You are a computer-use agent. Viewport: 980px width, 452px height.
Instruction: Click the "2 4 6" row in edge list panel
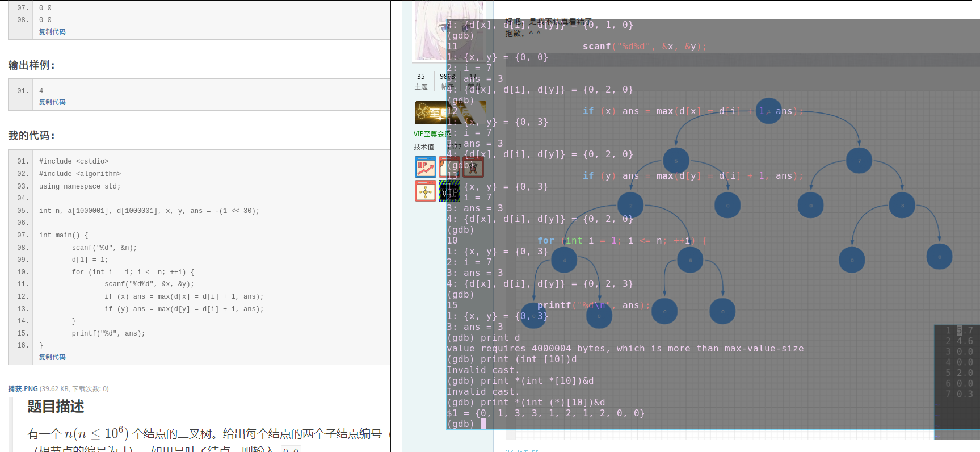959,341
